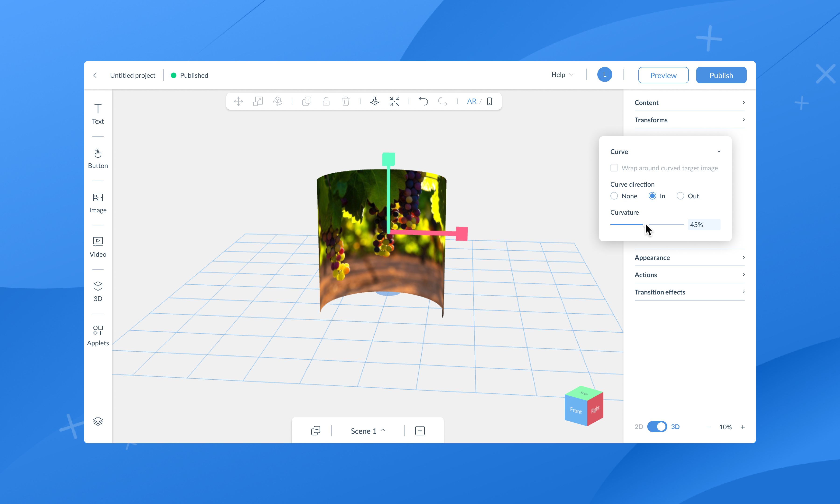The height and width of the screenshot is (504, 840).
Task: Click the 2D label beside toggle
Action: pyautogui.click(x=639, y=427)
